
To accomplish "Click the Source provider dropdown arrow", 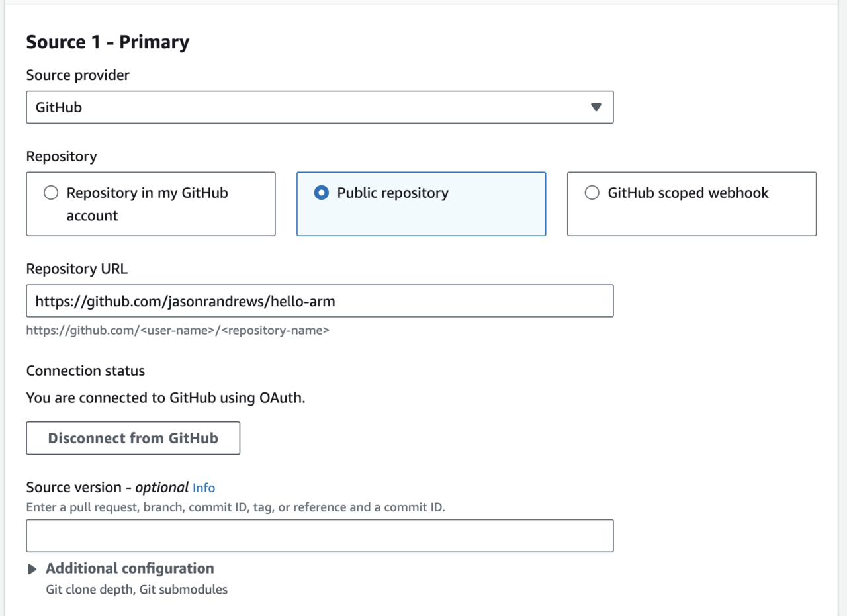I will click(596, 107).
